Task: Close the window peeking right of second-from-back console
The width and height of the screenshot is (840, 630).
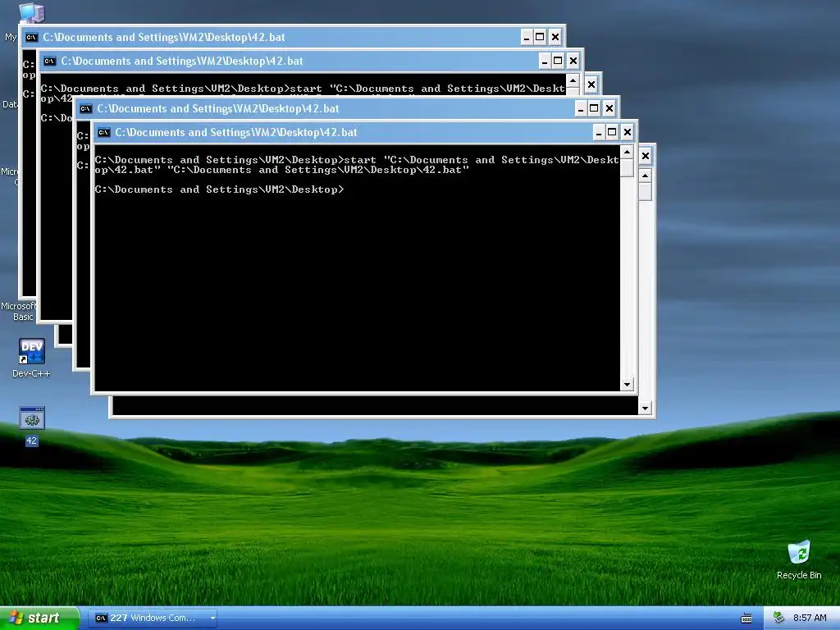Action: [591, 84]
